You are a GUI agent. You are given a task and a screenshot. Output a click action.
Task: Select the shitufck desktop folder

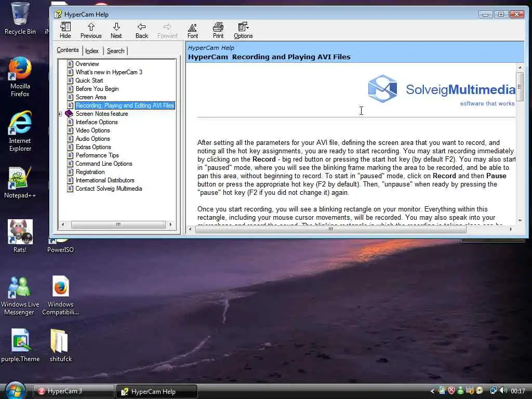coord(60,345)
